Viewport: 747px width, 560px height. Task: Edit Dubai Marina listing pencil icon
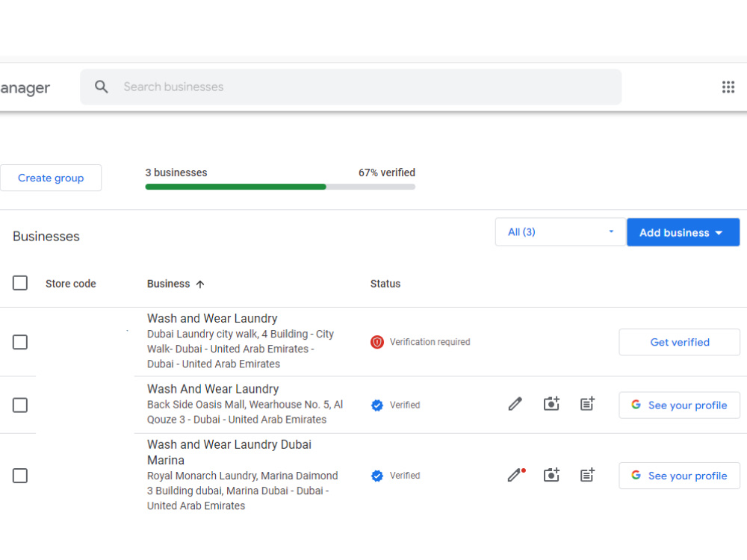pyautogui.click(x=516, y=475)
